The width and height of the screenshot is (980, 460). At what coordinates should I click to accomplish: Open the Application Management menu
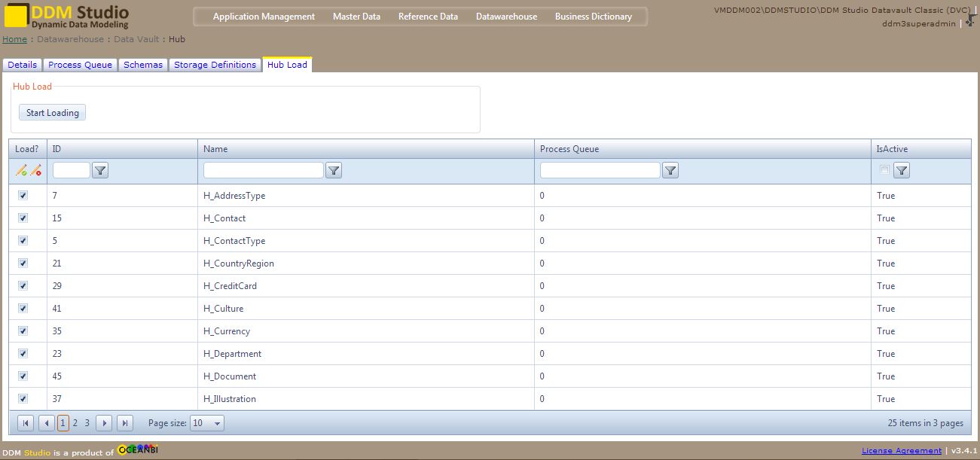coord(264,17)
